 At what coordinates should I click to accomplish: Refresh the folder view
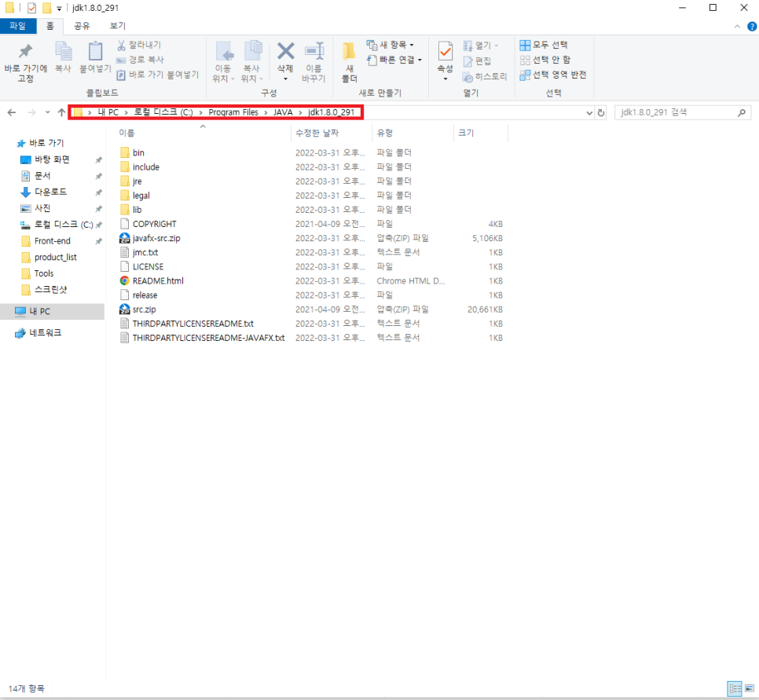(601, 113)
